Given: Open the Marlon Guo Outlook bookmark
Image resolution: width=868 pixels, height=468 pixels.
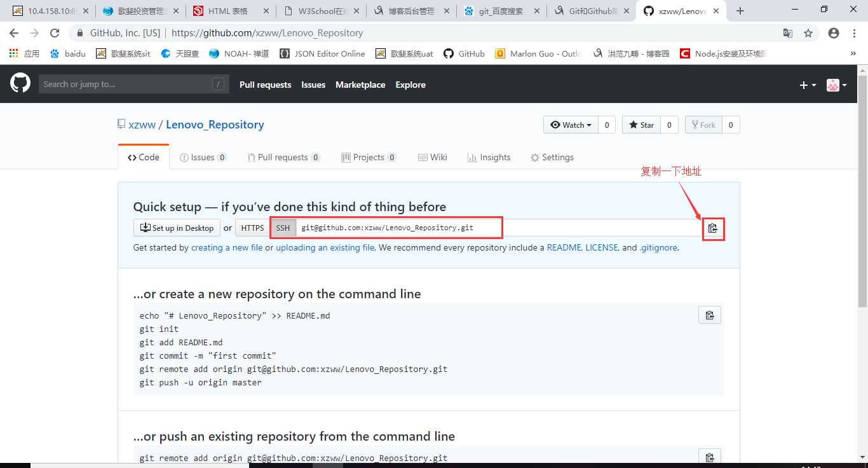Looking at the screenshot, I should [x=538, y=53].
